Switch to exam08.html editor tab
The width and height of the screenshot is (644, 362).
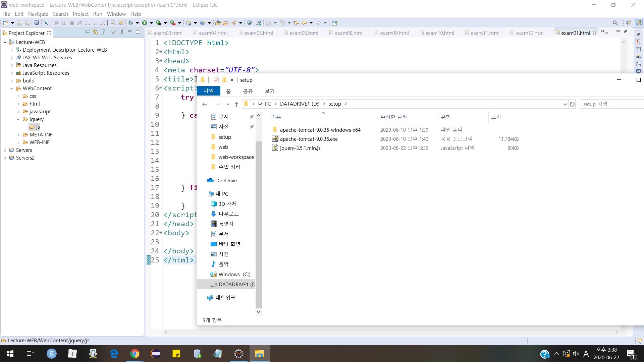tap(349, 33)
